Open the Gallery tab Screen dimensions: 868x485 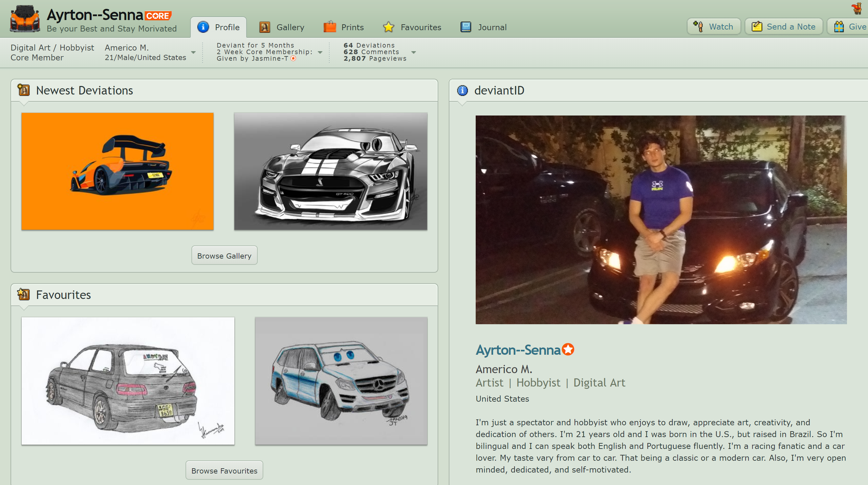pyautogui.click(x=282, y=27)
